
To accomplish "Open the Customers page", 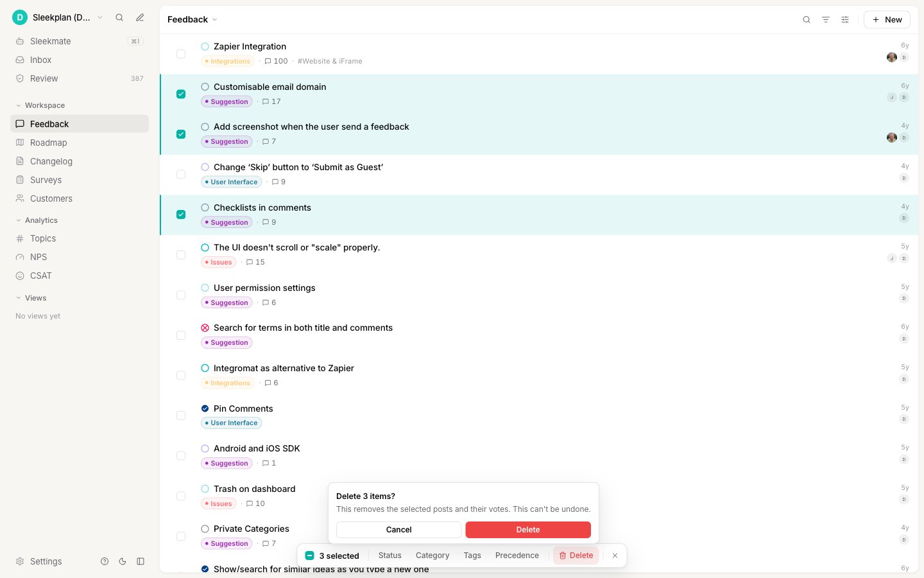I will pyautogui.click(x=80, y=198).
